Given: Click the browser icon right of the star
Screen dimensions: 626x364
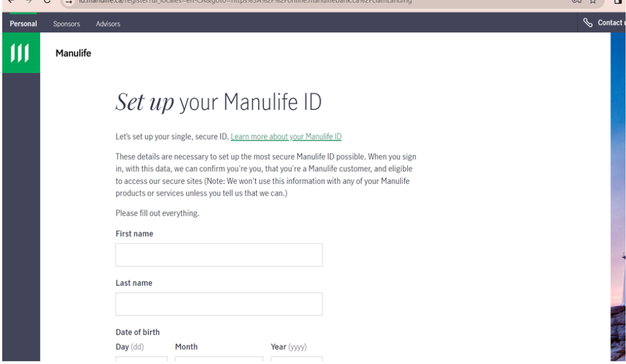Looking at the screenshot, I should [x=617, y=2].
